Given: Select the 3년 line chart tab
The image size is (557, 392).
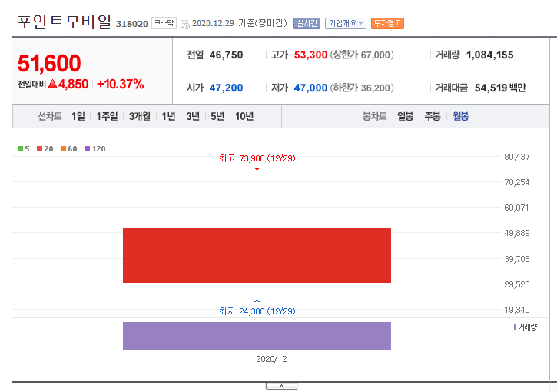Looking at the screenshot, I should 193,116.
